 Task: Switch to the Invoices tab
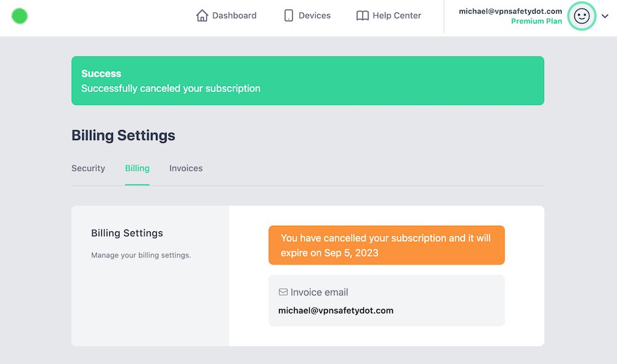click(x=186, y=168)
